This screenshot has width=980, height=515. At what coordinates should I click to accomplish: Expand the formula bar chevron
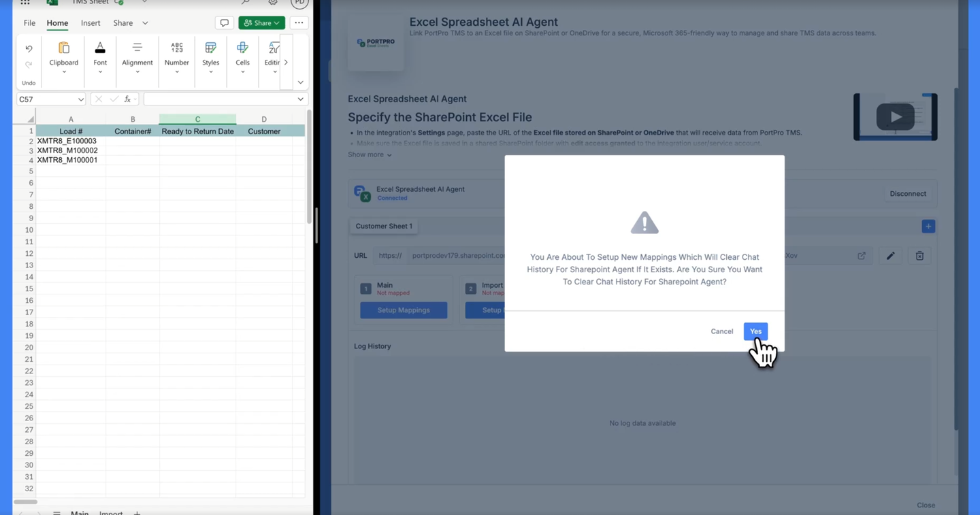pos(300,99)
